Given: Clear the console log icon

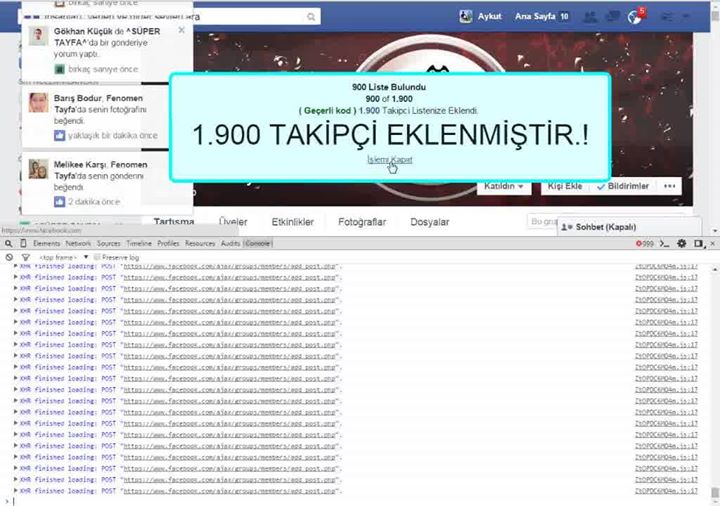Looking at the screenshot, I should click(x=9, y=257).
